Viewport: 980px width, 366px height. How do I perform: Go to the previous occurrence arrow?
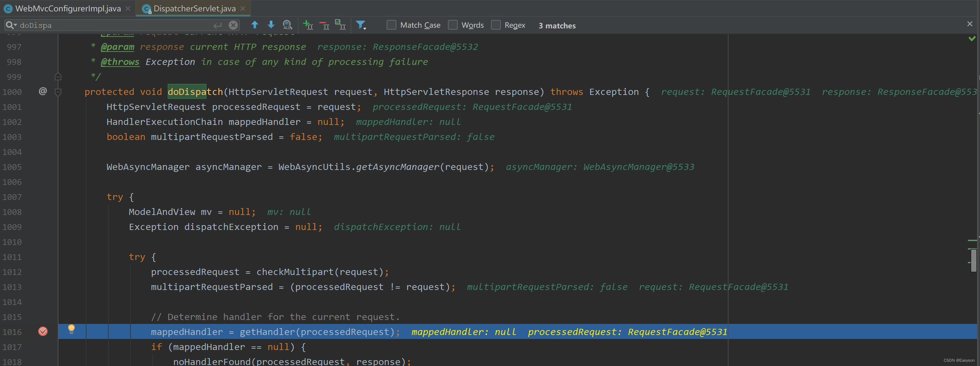tap(255, 25)
